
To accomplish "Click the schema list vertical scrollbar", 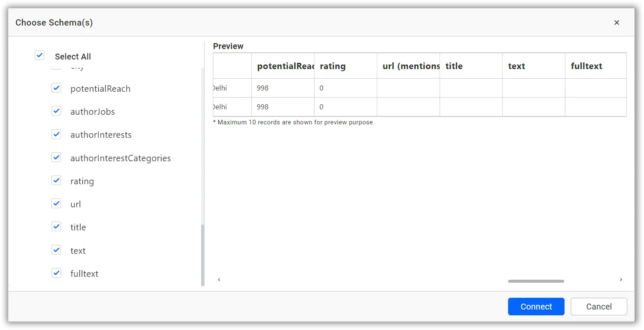I will pos(203,255).
